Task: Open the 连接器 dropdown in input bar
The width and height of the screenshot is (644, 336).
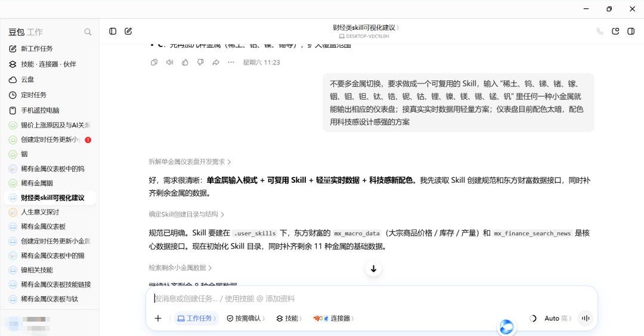Action: [x=333, y=318]
